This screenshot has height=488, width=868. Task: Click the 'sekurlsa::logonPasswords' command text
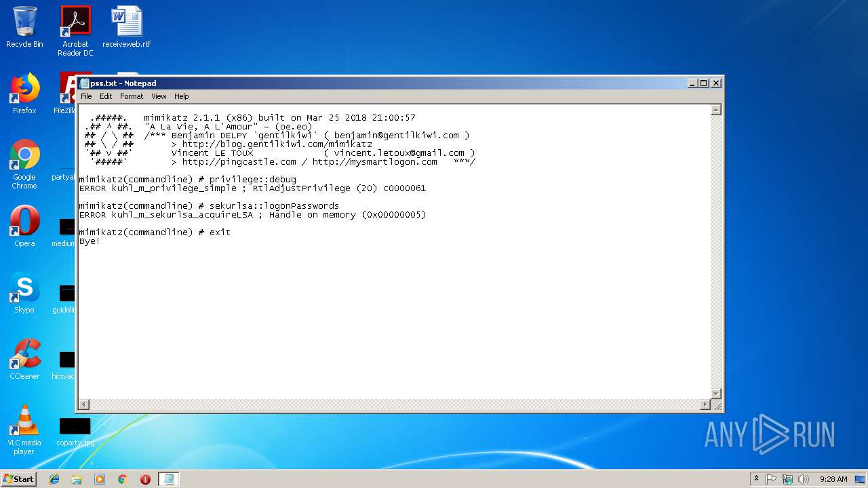274,206
